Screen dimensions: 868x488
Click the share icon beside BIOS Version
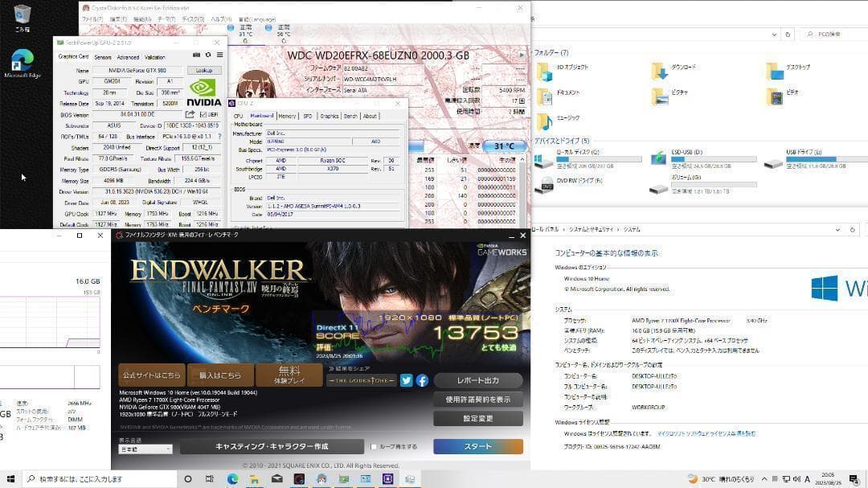(189, 113)
